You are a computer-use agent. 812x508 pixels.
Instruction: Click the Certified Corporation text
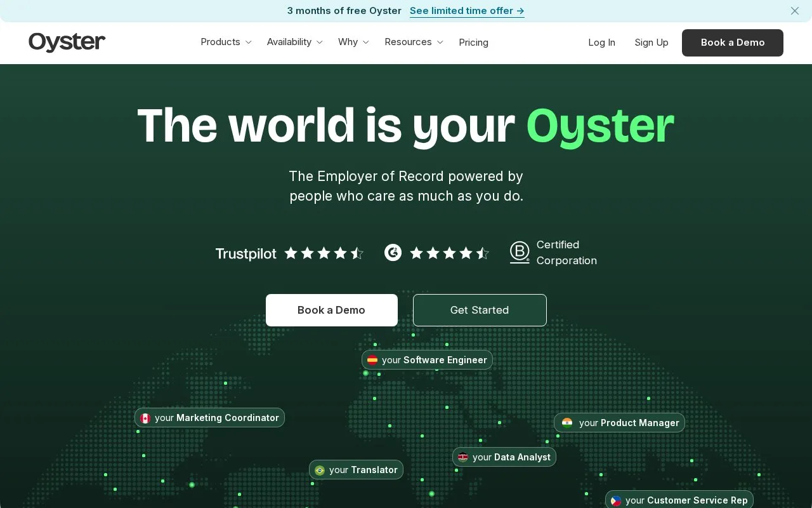click(566, 253)
